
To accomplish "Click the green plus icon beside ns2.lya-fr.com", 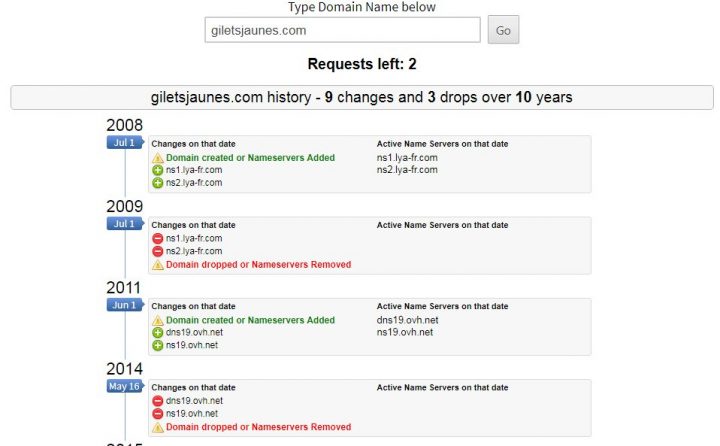I will (158, 183).
